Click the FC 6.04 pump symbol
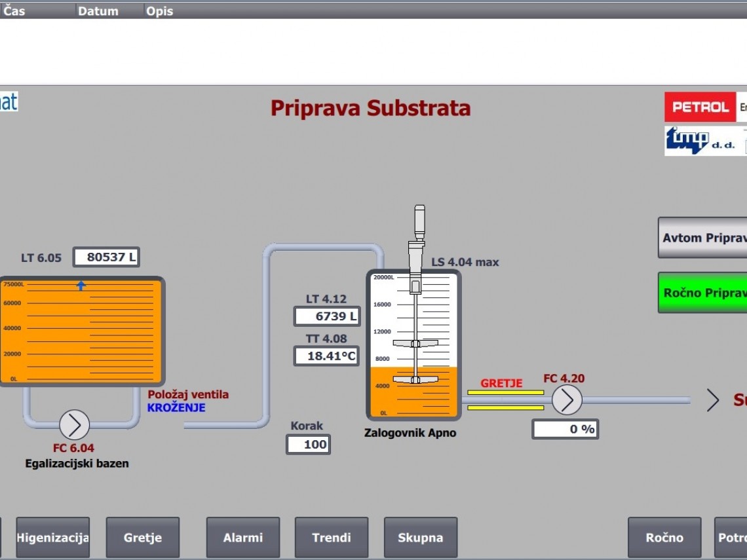This screenshot has height=560, width=747. click(x=74, y=425)
